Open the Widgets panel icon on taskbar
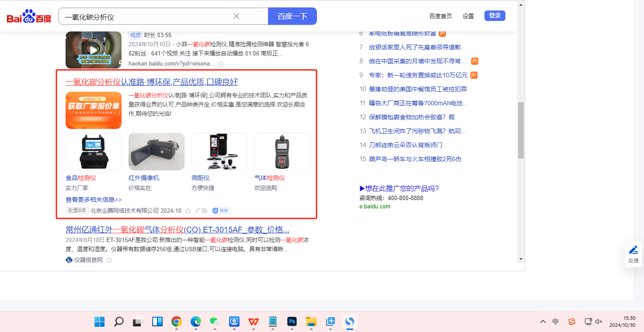This screenshot has height=332, width=644. (x=157, y=322)
